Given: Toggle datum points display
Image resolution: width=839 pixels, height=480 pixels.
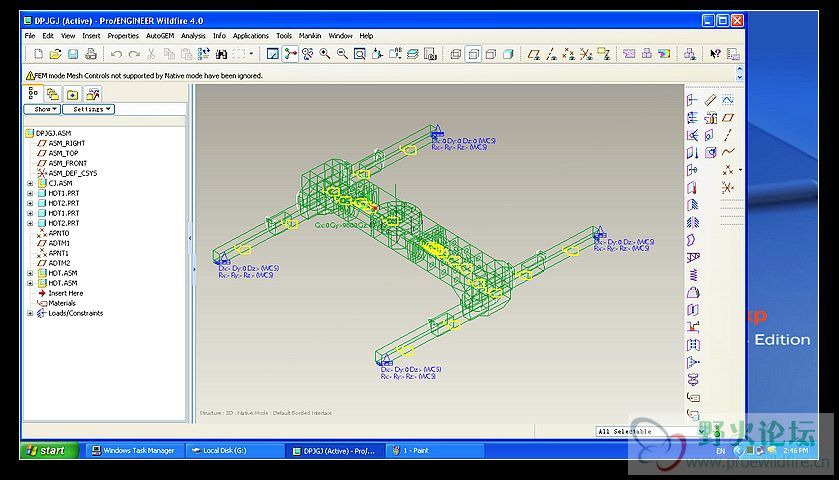Looking at the screenshot, I should pyautogui.click(x=568, y=54).
